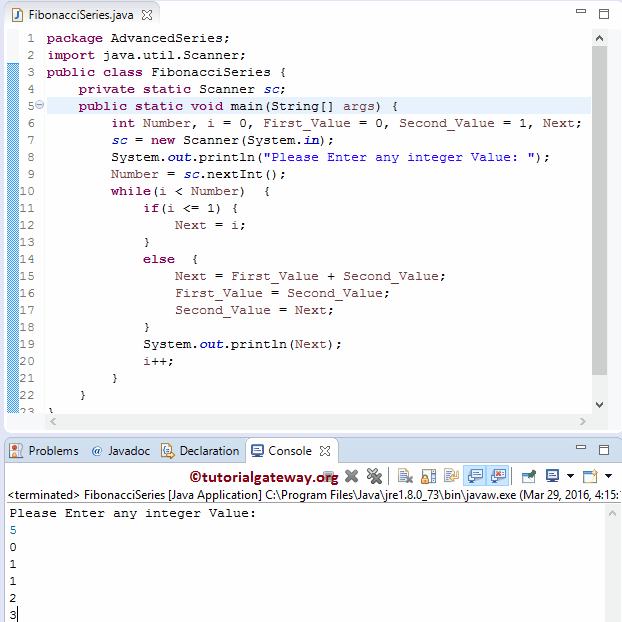Click the editor horizontal scrollbar left arrow
The height and width of the screenshot is (622, 622).
pos(53,421)
